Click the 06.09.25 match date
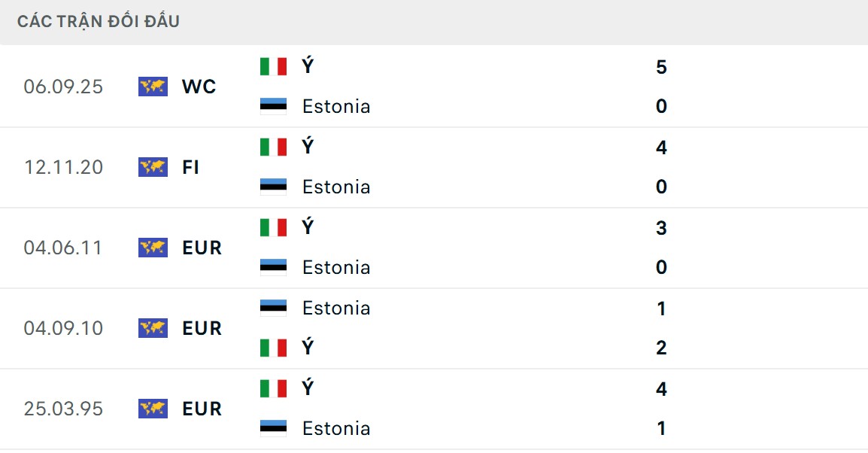Viewport: 868px width, 453px height. (x=63, y=87)
